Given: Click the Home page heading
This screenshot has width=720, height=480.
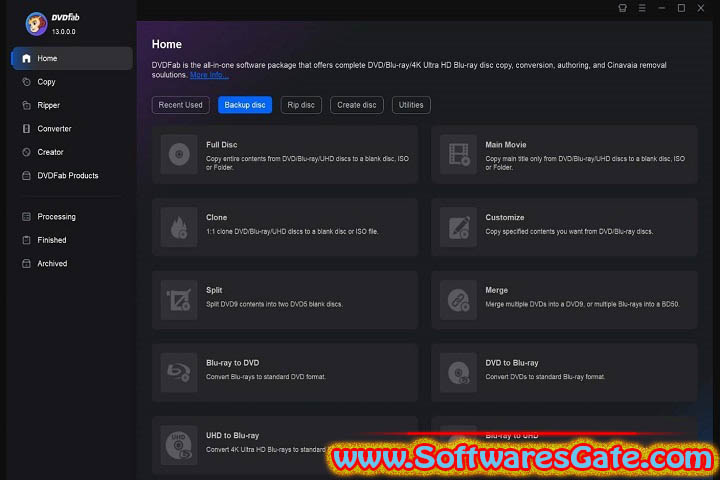Looking at the screenshot, I should 167,44.
